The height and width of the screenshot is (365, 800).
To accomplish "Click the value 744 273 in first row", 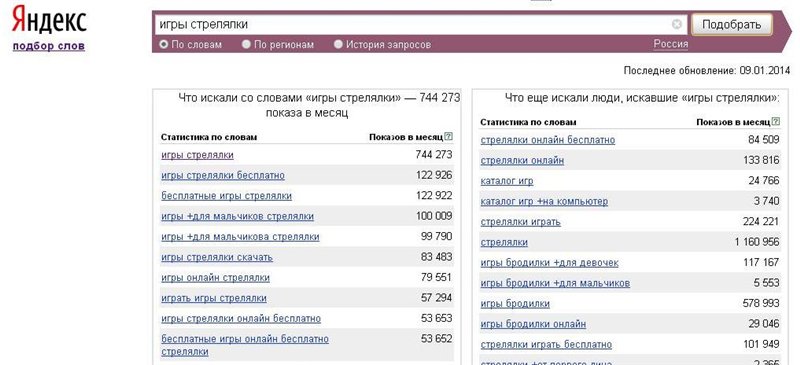I will point(434,154).
